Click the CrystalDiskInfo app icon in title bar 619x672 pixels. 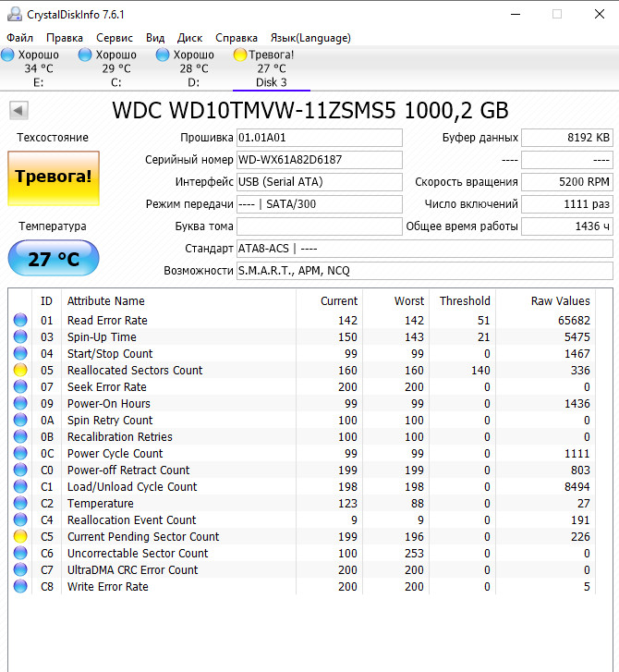[x=15, y=14]
